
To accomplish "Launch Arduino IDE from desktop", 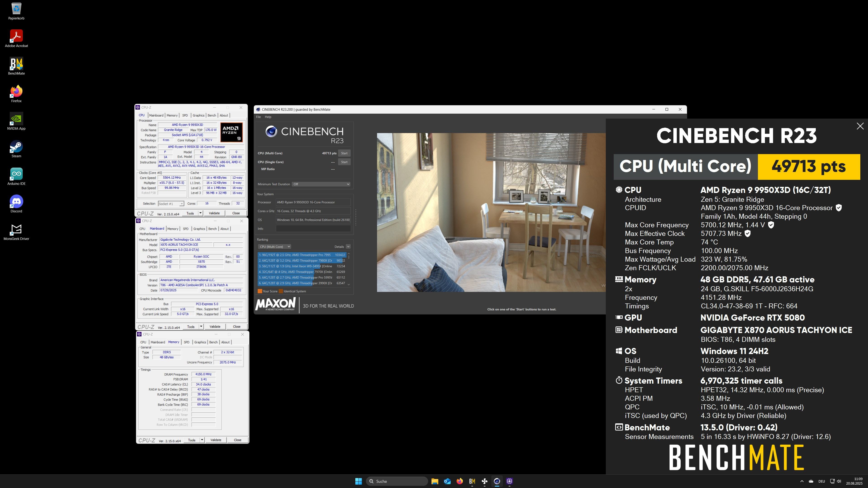I will pos(16,174).
